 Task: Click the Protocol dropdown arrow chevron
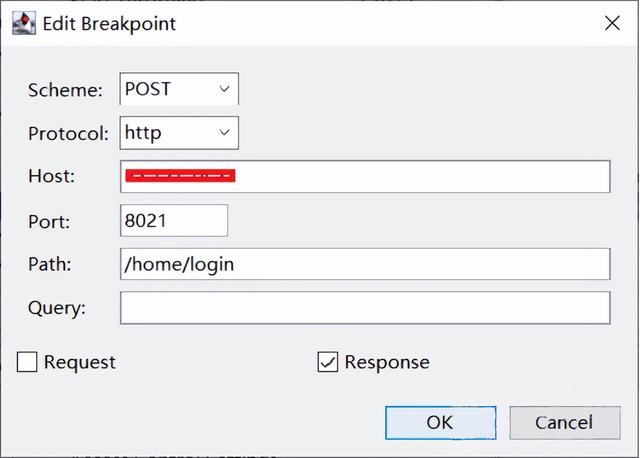224,133
